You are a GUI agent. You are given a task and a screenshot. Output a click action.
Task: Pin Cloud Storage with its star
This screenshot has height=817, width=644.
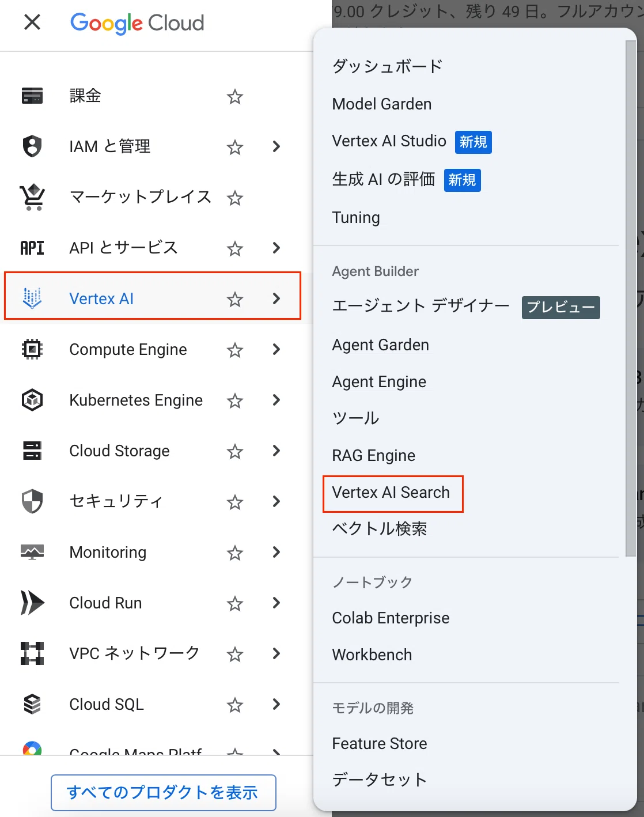coord(235,451)
